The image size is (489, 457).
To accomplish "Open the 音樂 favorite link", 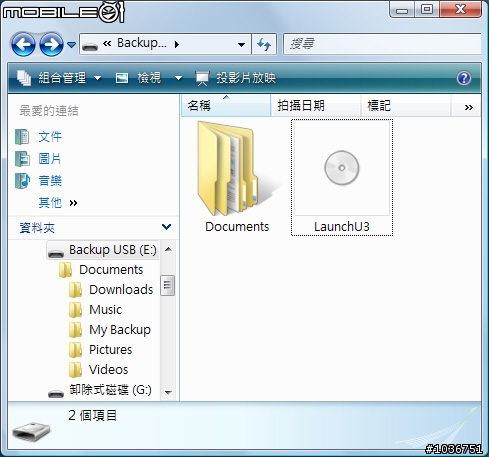I will tap(50, 181).
